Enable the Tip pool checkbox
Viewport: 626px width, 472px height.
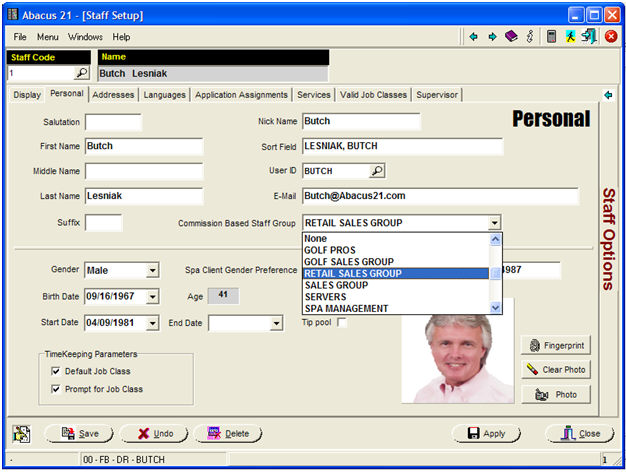point(342,322)
